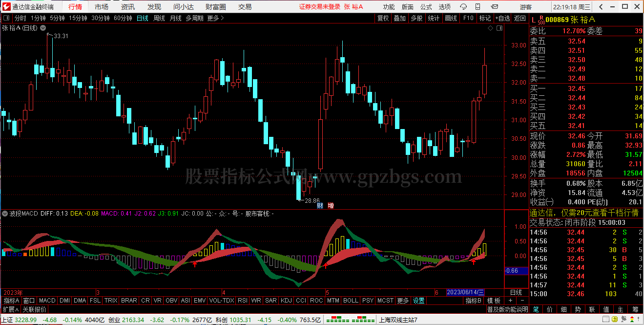Click the 财 marker under the candlestick chart
The height and width of the screenshot is (325, 644).
(320, 205)
